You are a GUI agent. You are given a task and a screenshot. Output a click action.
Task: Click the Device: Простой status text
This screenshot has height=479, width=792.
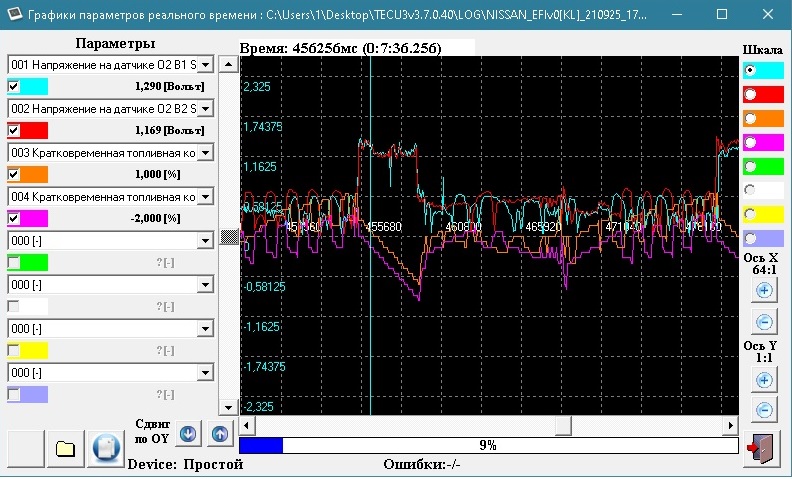click(x=185, y=464)
